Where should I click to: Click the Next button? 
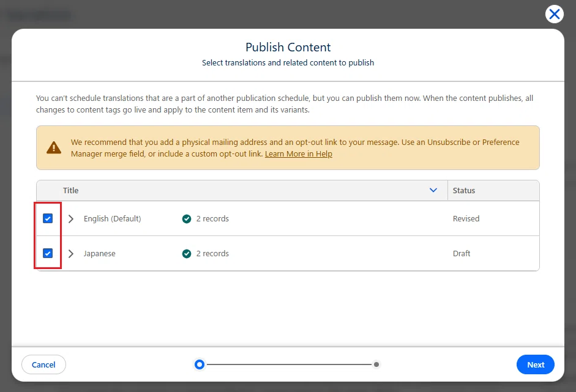coord(535,364)
